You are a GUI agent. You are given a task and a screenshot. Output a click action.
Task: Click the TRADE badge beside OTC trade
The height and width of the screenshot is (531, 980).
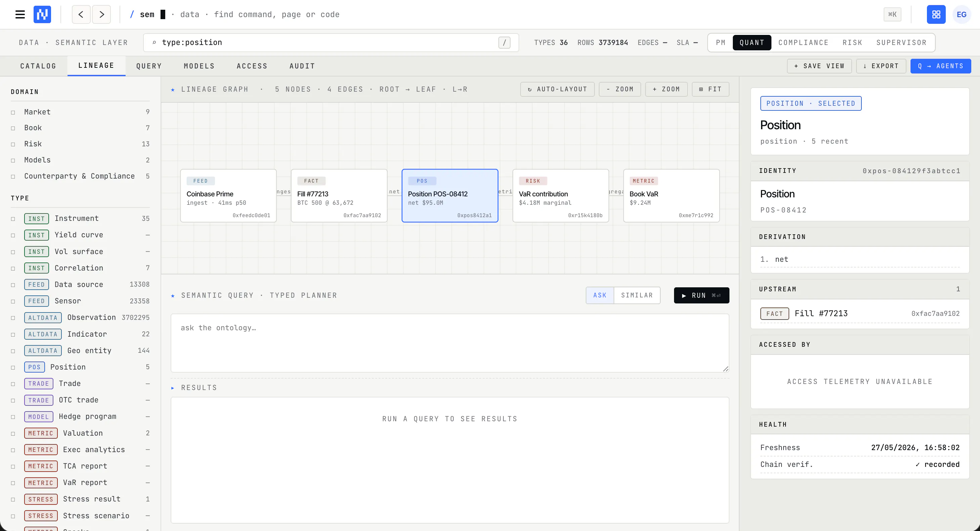(39, 400)
